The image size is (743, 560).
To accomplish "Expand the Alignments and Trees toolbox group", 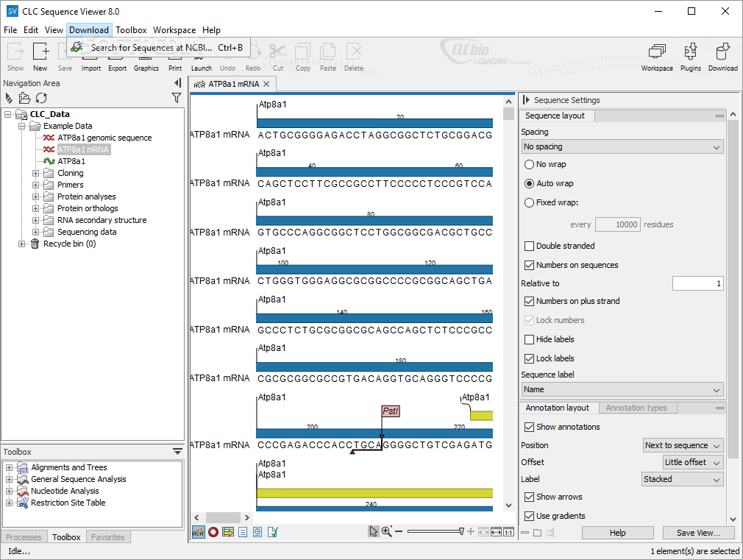I will pyautogui.click(x=9, y=467).
